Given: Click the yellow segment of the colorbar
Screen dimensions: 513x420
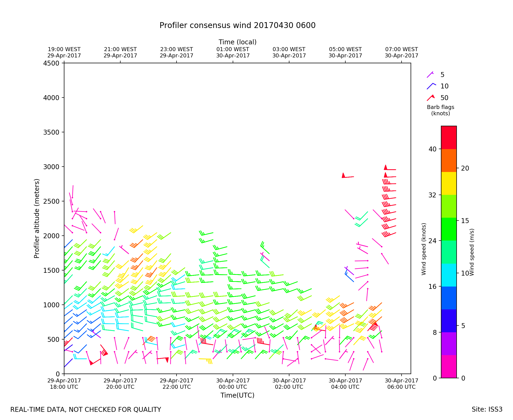Looking at the screenshot, I should pyautogui.click(x=449, y=183).
